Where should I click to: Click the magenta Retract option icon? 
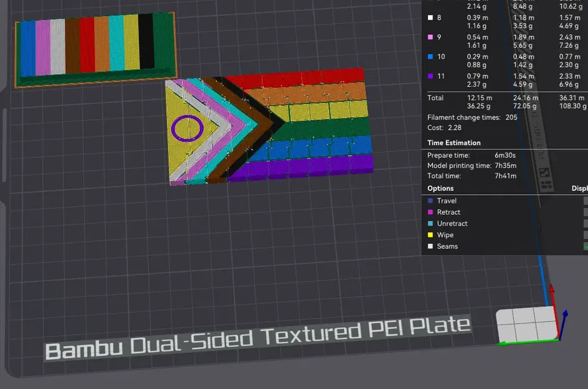point(430,212)
